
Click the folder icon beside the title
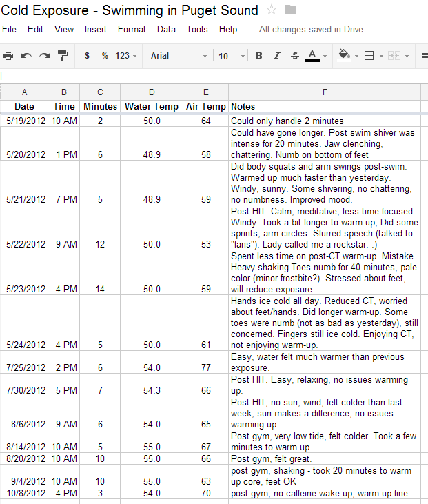[x=291, y=10]
